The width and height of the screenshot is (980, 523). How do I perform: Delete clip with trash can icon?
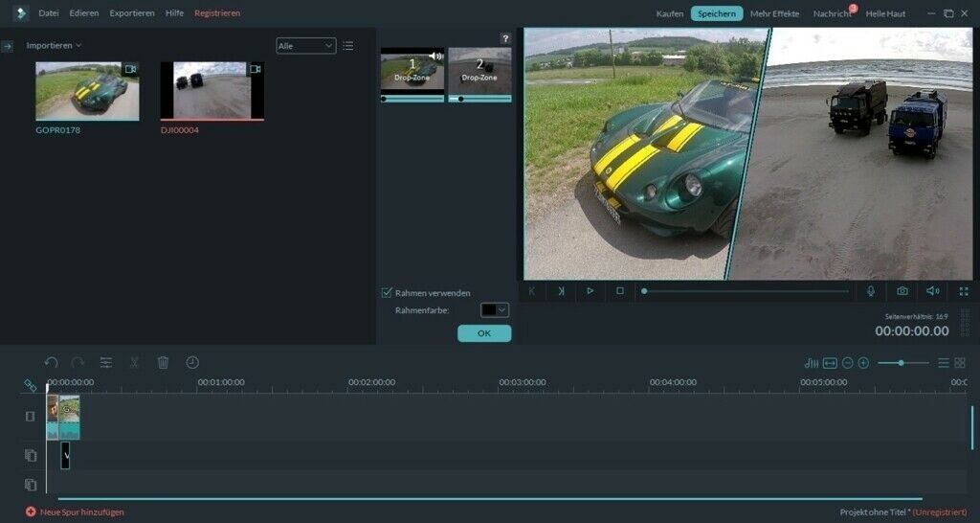point(163,362)
